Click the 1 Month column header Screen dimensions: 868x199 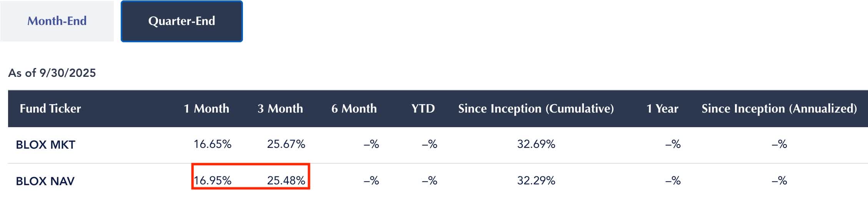coord(206,109)
